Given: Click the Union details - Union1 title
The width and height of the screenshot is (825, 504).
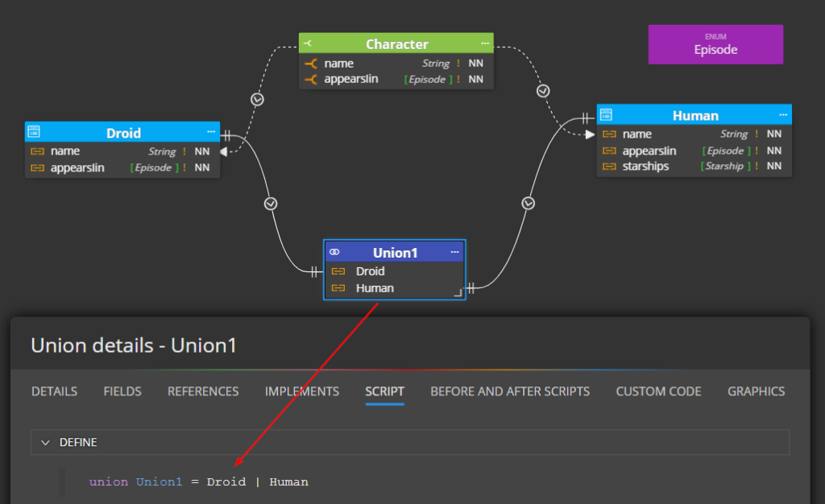Looking at the screenshot, I should pyautogui.click(x=134, y=345).
